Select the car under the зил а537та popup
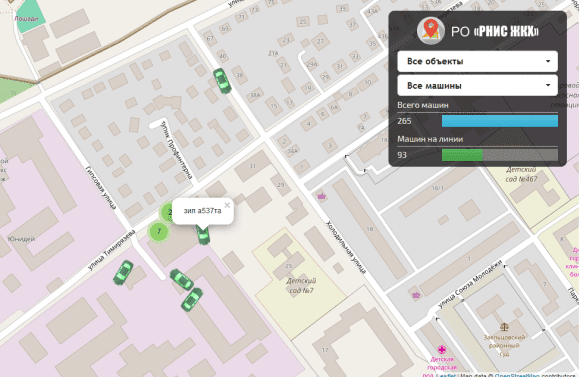 pyautogui.click(x=203, y=235)
